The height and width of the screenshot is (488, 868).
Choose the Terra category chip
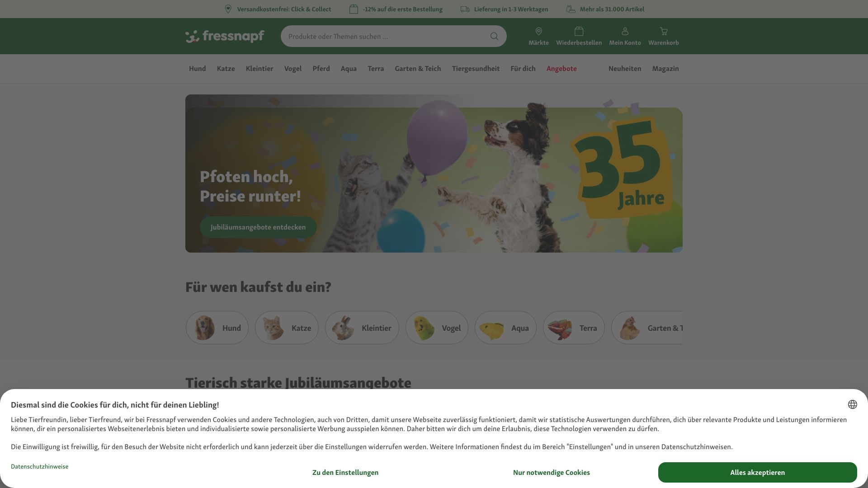tap(574, 328)
